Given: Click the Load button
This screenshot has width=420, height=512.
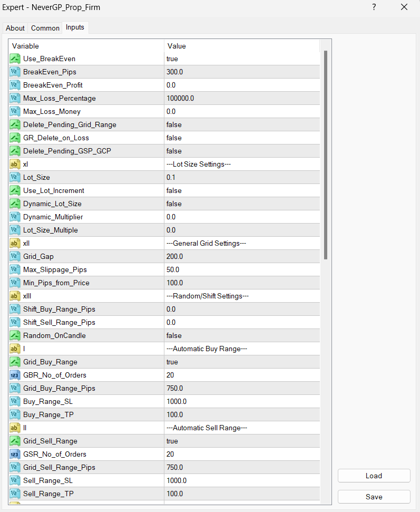Looking at the screenshot, I should coord(374,476).
